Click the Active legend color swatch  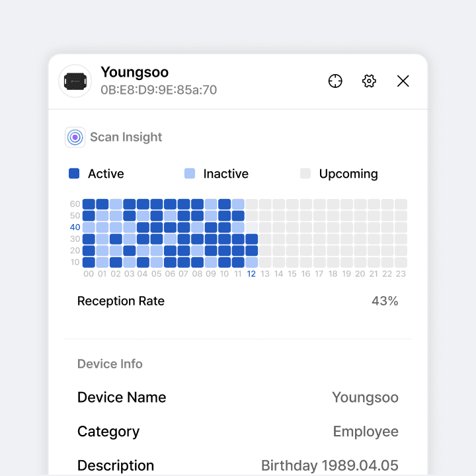click(x=74, y=174)
